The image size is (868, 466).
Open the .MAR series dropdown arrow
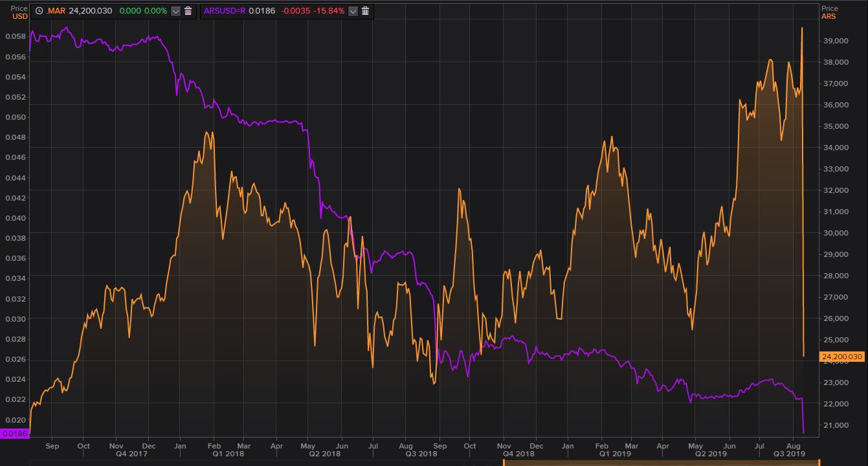(x=175, y=11)
